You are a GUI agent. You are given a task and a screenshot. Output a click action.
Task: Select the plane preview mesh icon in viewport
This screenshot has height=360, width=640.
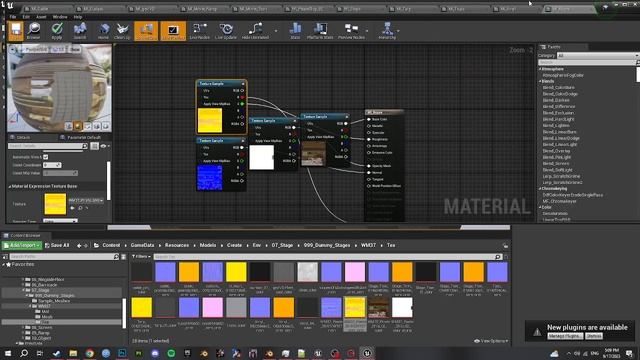coord(87,126)
